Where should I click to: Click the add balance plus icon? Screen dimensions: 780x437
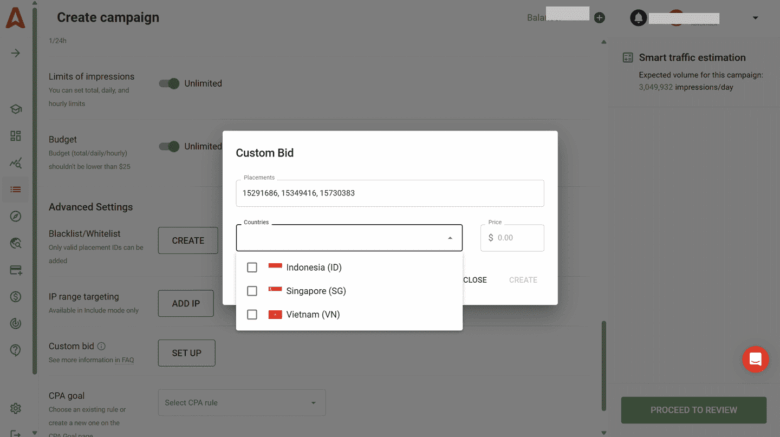599,18
